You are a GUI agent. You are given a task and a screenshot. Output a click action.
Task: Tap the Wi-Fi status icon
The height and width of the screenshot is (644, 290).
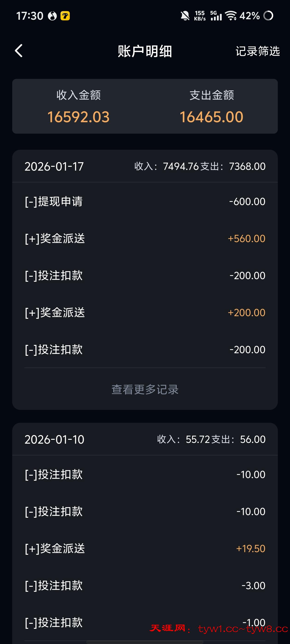click(231, 16)
